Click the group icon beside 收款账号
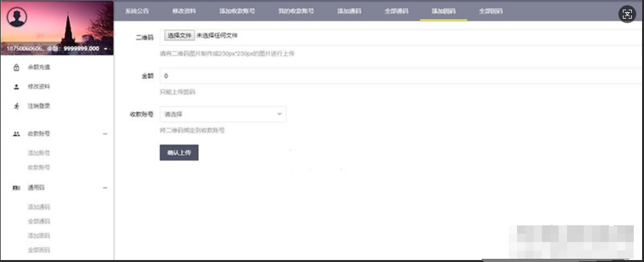The height and width of the screenshot is (262, 644). (x=17, y=134)
